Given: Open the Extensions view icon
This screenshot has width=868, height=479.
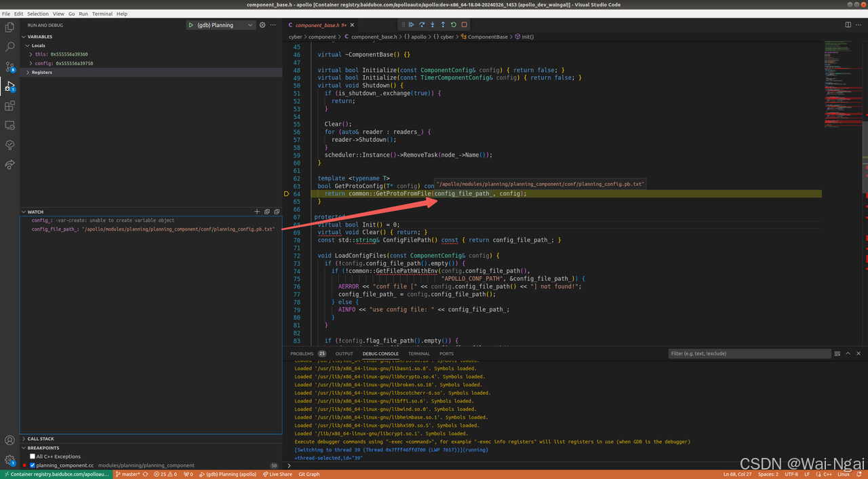Looking at the screenshot, I should (x=9, y=105).
